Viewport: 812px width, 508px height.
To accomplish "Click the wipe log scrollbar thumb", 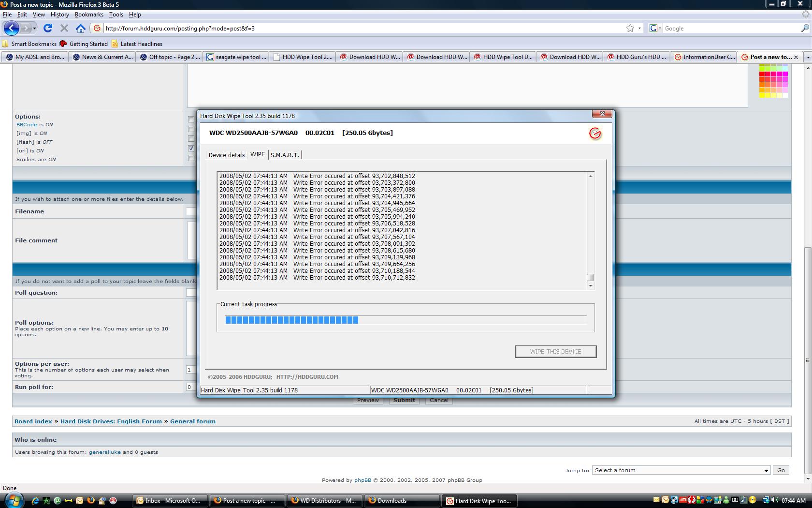I will 590,278.
